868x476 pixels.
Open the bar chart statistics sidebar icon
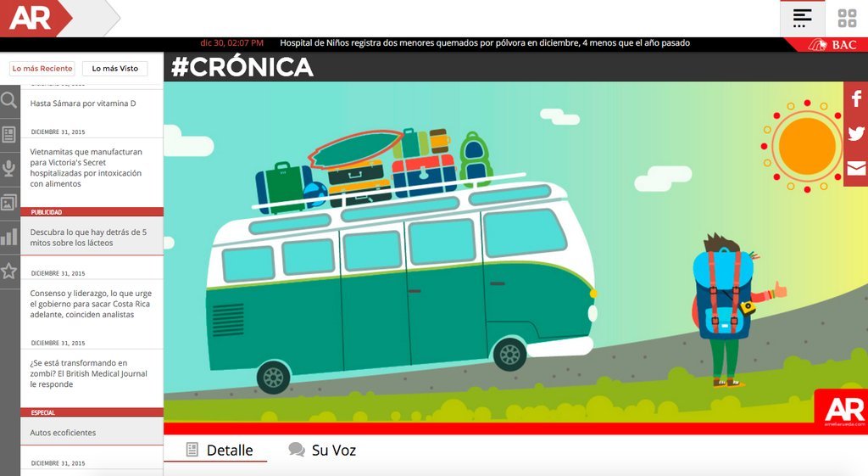coord(9,238)
